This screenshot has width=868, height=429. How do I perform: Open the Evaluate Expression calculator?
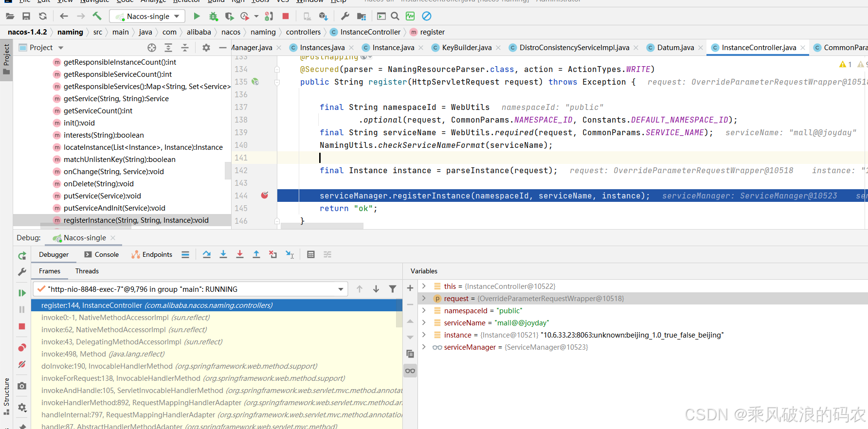(x=311, y=254)
